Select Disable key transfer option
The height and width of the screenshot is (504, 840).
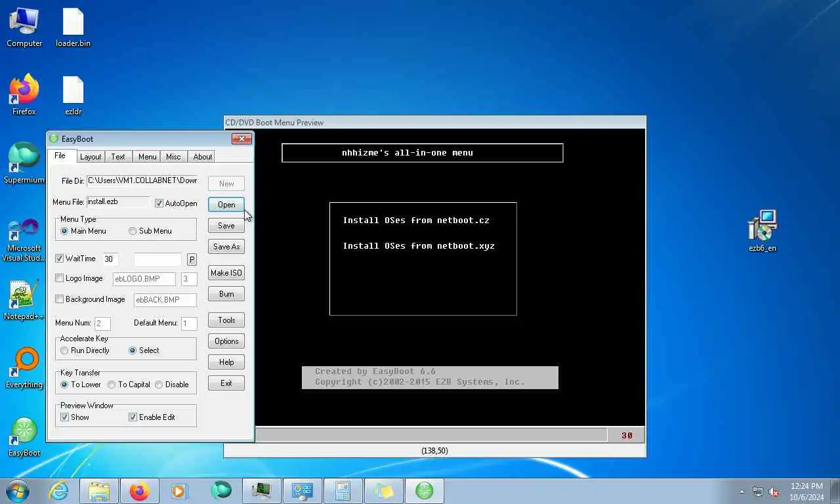point(172,385)
